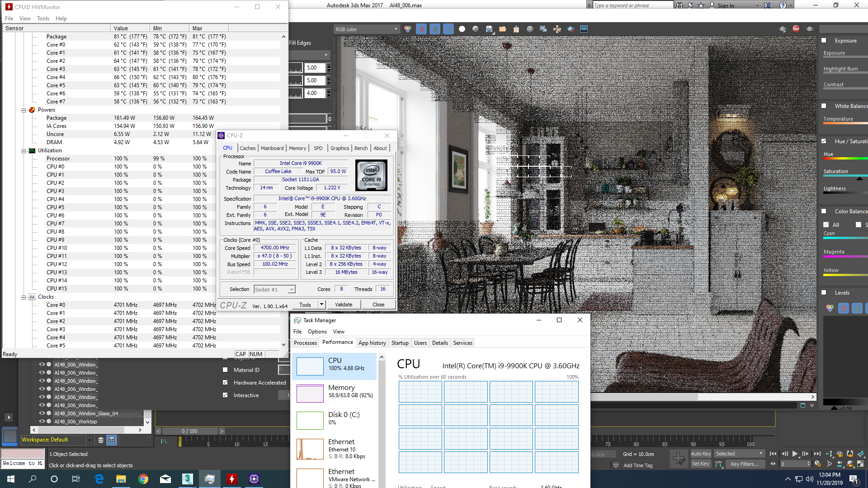Click the monochrome gray sphere icon
The image size is (868, 488).
pos(476,29)
